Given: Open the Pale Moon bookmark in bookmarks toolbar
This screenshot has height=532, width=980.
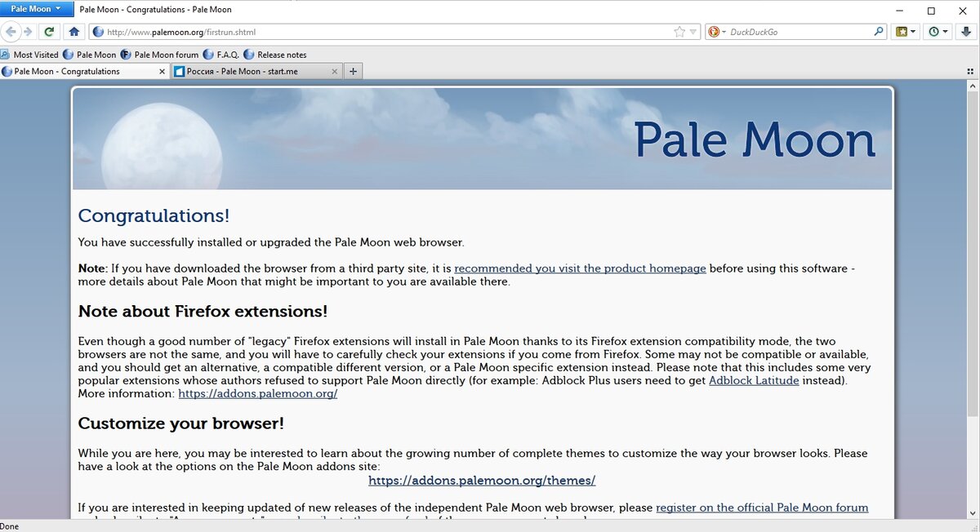Looking at the screenshot, I should tap(90, 55).
